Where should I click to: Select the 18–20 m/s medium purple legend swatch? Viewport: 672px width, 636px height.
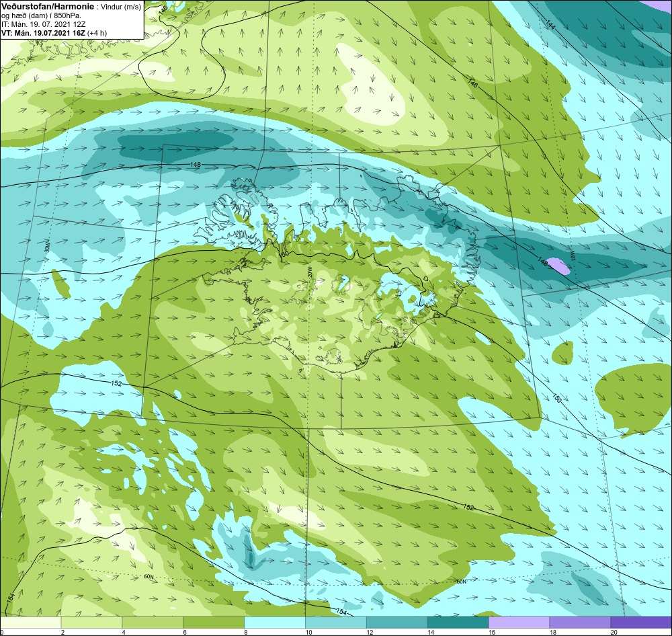tap(581, 622)
